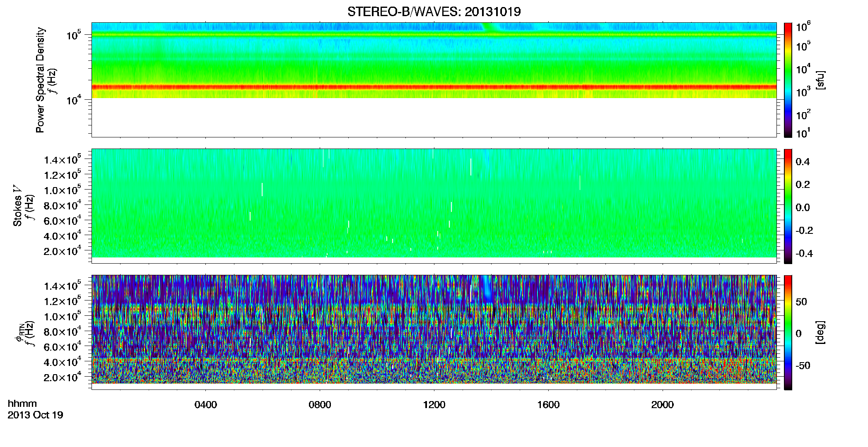Click the phi RTN degree colorbar
This screenshot has height=447, width=868.
[788, 332]
